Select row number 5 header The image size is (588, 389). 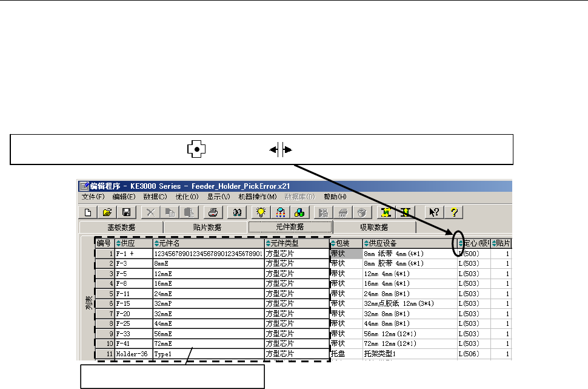point(105,294)
